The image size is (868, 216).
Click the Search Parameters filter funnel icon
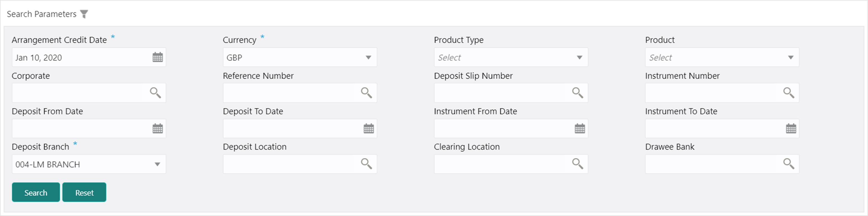84,14
